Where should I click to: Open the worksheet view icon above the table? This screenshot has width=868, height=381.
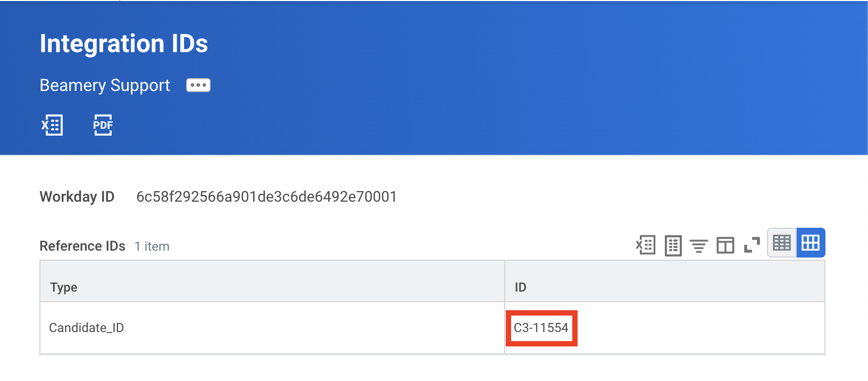(x=673, y=245)
